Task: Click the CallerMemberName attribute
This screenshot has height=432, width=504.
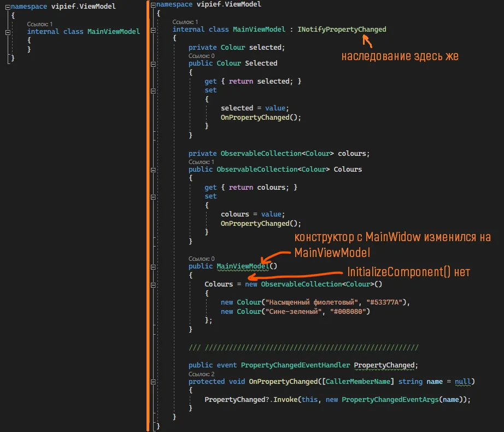Action: coord(358,382)
